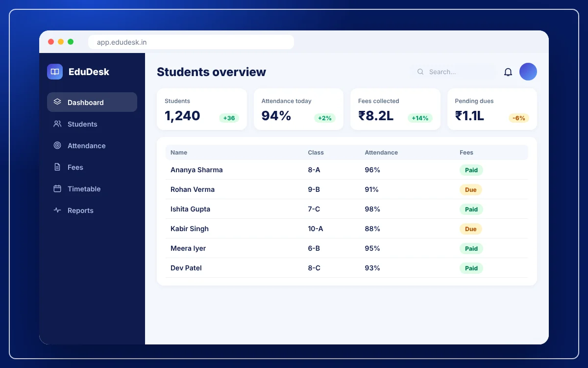
Task: Click Paid badge for Meera Iyer
Action: click(471, 248)
